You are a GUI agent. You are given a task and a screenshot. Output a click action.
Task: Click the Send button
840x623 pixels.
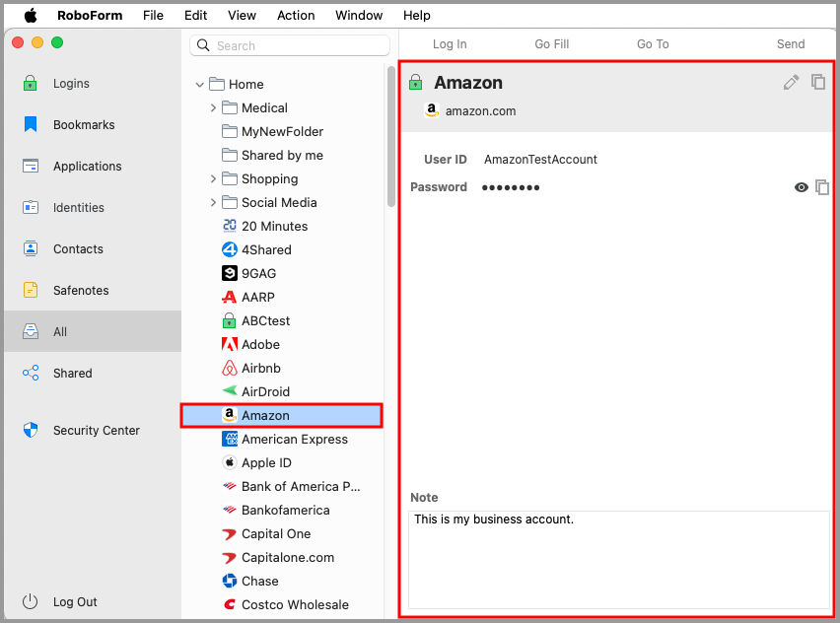point(791,44)
